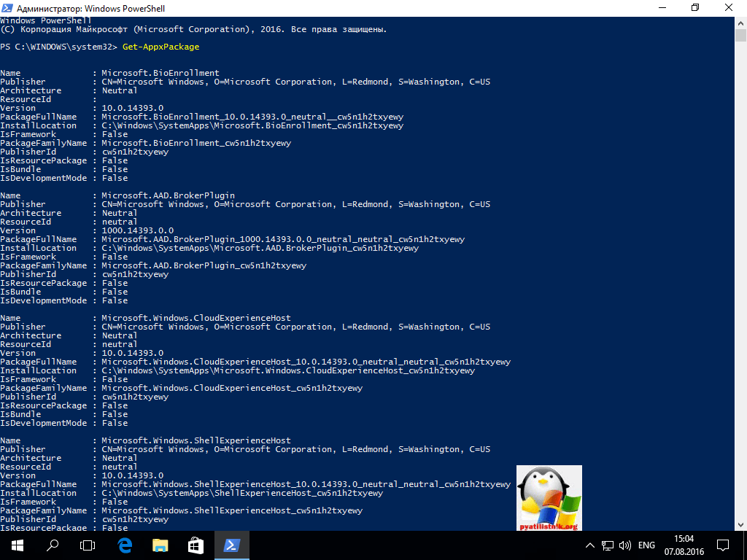Click PackageFullName Microsoft.Windows.ShellExperienceHost_10.0.14393.0 line

(x=306, y=484)
